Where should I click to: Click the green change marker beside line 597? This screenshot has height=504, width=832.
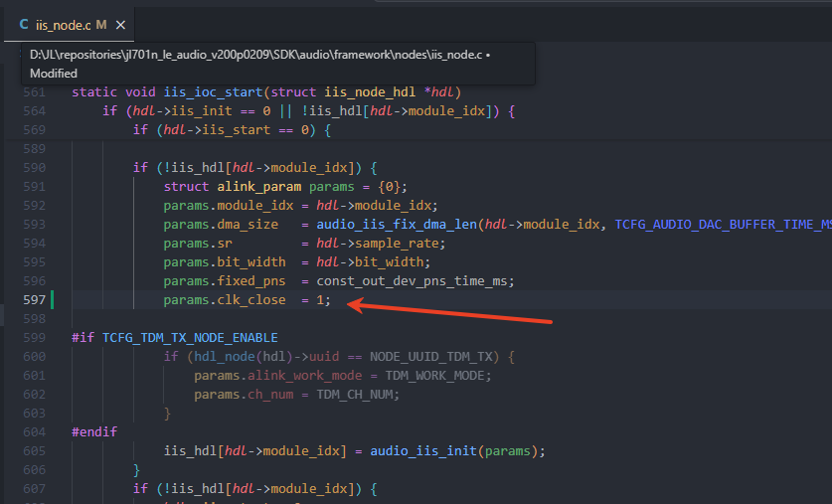(x=52, y=300)
